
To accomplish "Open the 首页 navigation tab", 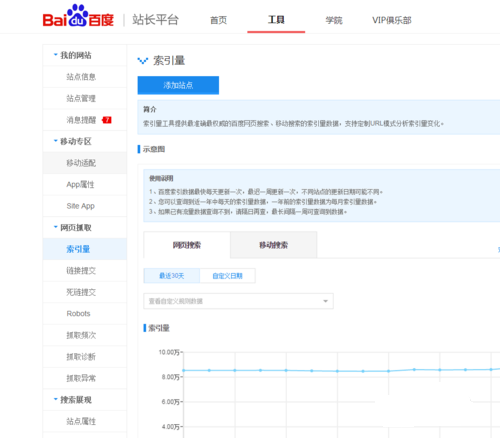I will [218, 20].
